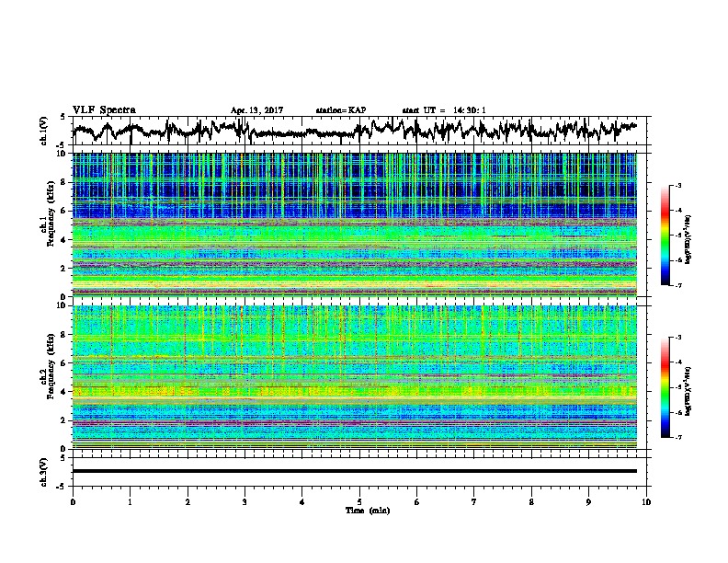Click time axis tick label "5" below ch.3 panel
The image size is (728, 563).
click(359, 502)
